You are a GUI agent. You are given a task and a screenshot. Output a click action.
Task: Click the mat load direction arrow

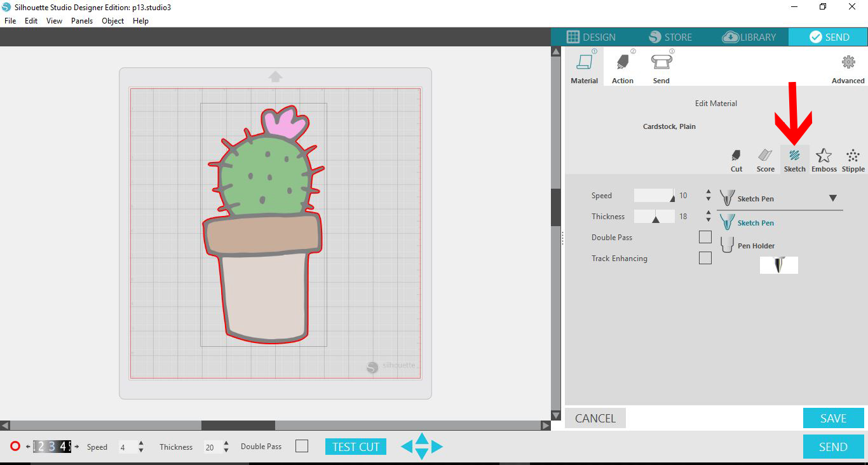pos(275,77)
